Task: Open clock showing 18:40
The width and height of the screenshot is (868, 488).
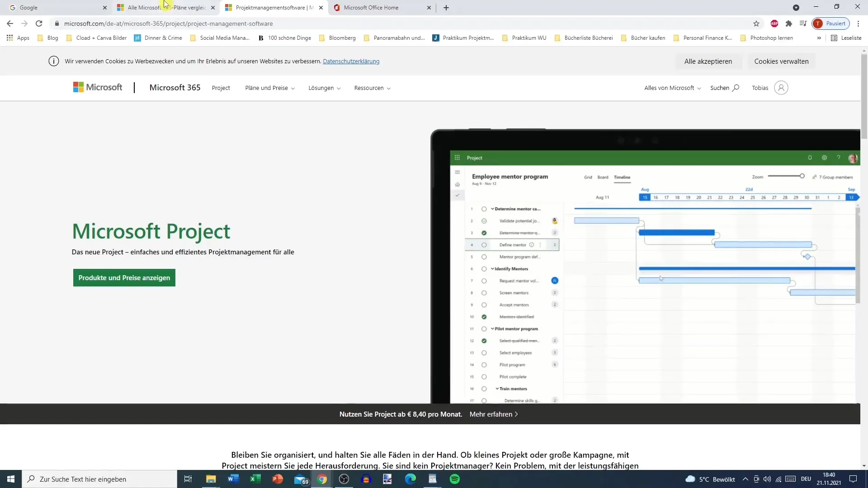Action: pyautogui.click(x=829, y=479)
